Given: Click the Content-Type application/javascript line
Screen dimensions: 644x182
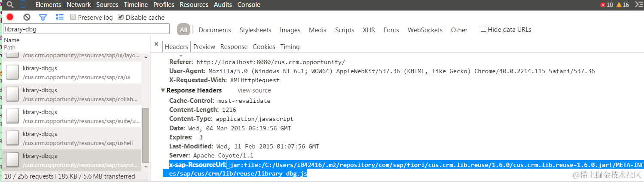Looking at the screenshot, I should 232,119.
